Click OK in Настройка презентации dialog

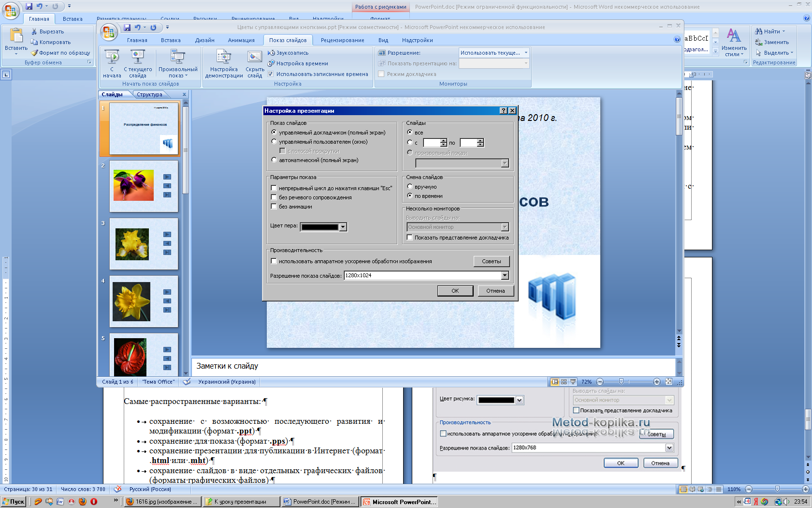click(455, 291)
